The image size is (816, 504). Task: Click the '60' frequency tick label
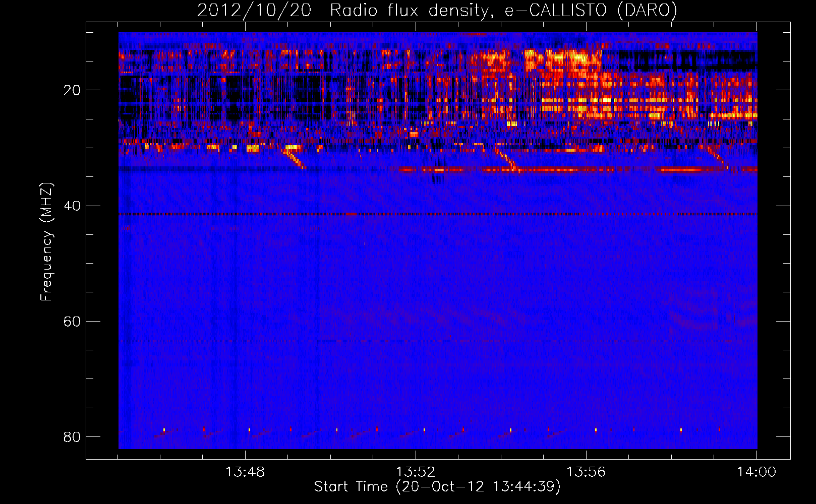pyautogui.click(x=72, y=322)
